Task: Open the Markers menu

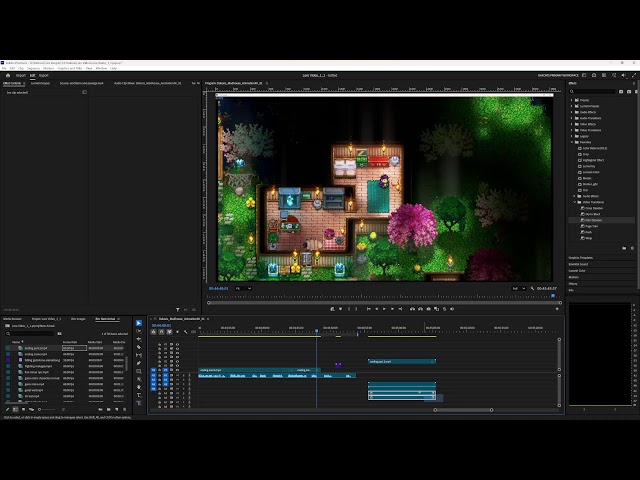Action: (x=49, y=68)
